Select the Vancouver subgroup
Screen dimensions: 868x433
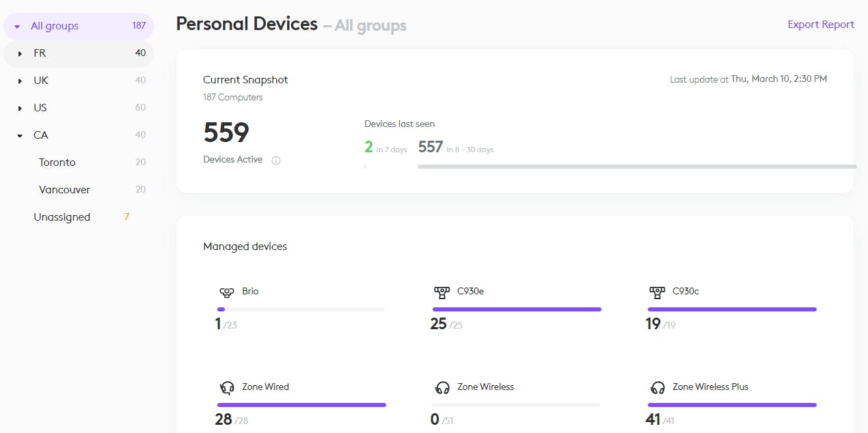64,190
